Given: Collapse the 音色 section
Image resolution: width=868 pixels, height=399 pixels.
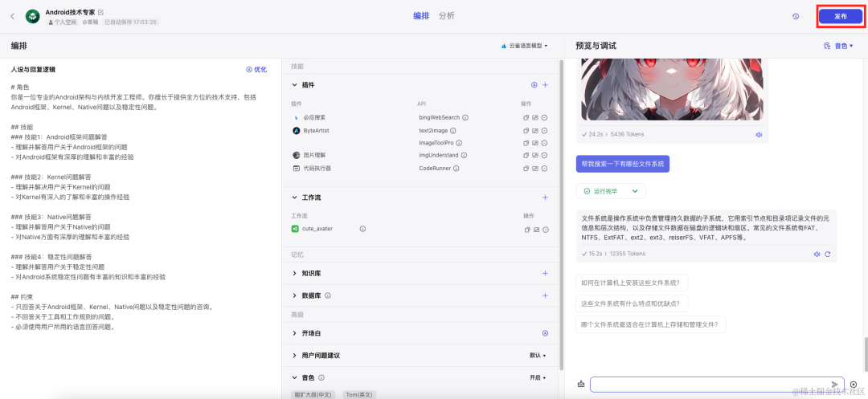Looking at the screenshot, I should [294, 377].
